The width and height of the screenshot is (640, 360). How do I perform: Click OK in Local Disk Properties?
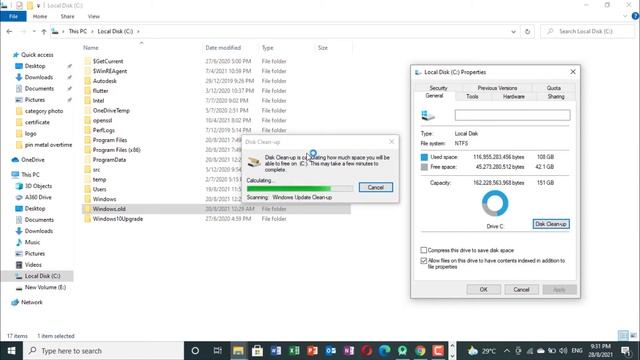click(483, 289)
